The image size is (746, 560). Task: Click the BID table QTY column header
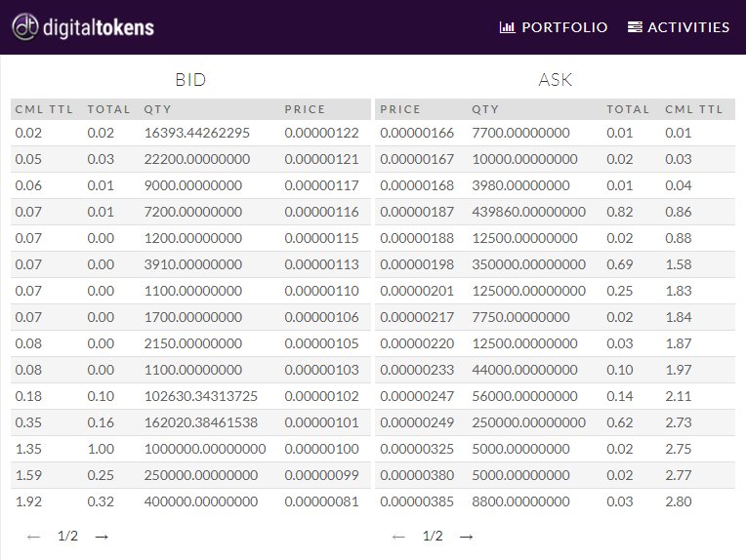pyautogui.click(x=157, y=109)
